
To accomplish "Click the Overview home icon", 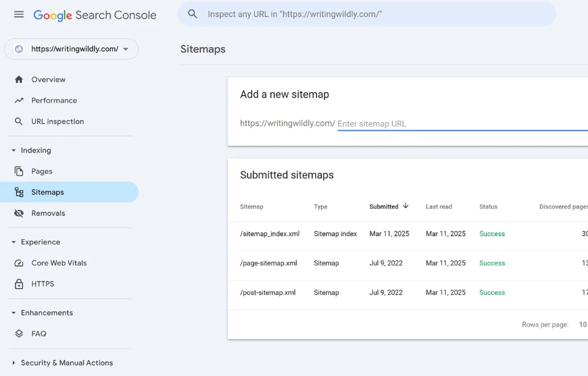I will tap(20, 79).
